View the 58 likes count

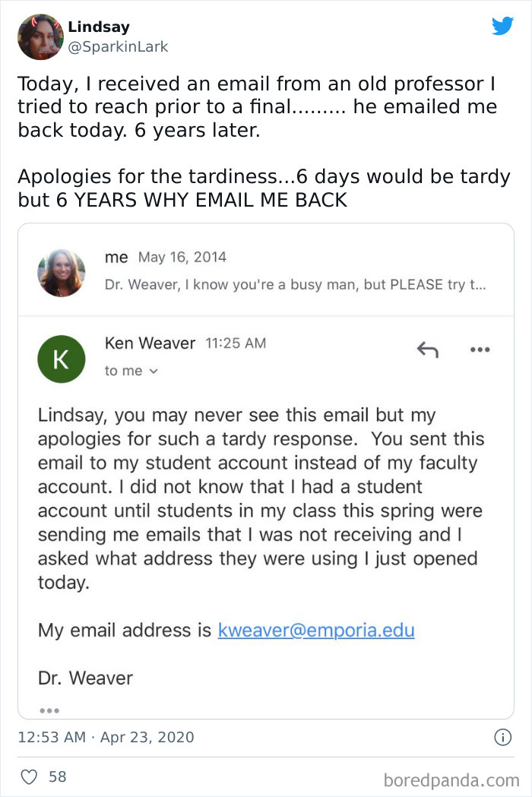(x=58, y=776)
